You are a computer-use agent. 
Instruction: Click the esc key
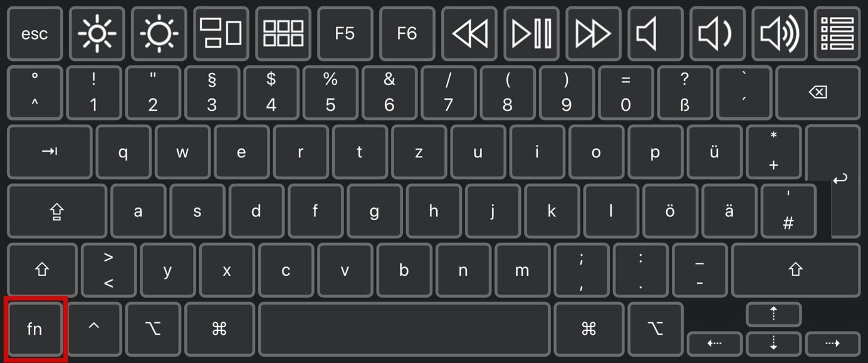[x=34, y=33]
